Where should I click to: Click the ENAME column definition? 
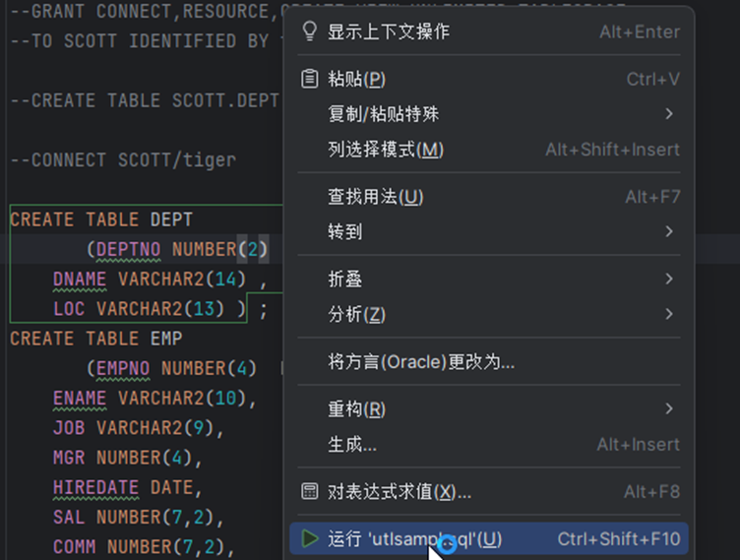coord(80,398)
